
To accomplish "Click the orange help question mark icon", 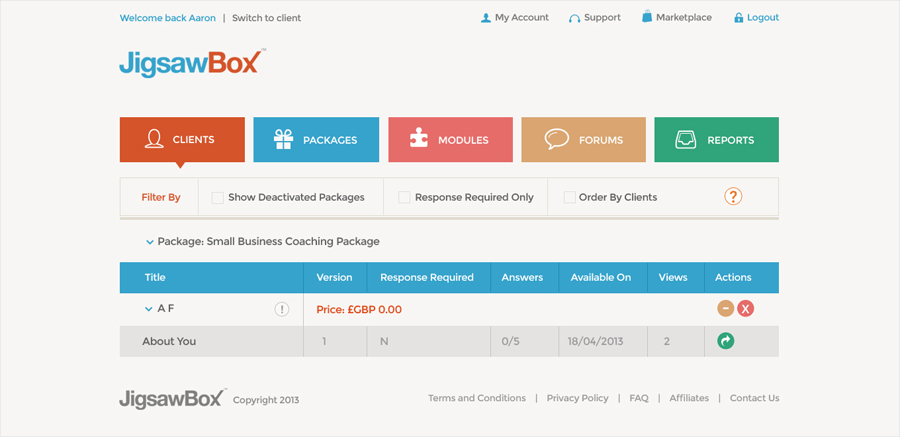I will coord(733,196).
